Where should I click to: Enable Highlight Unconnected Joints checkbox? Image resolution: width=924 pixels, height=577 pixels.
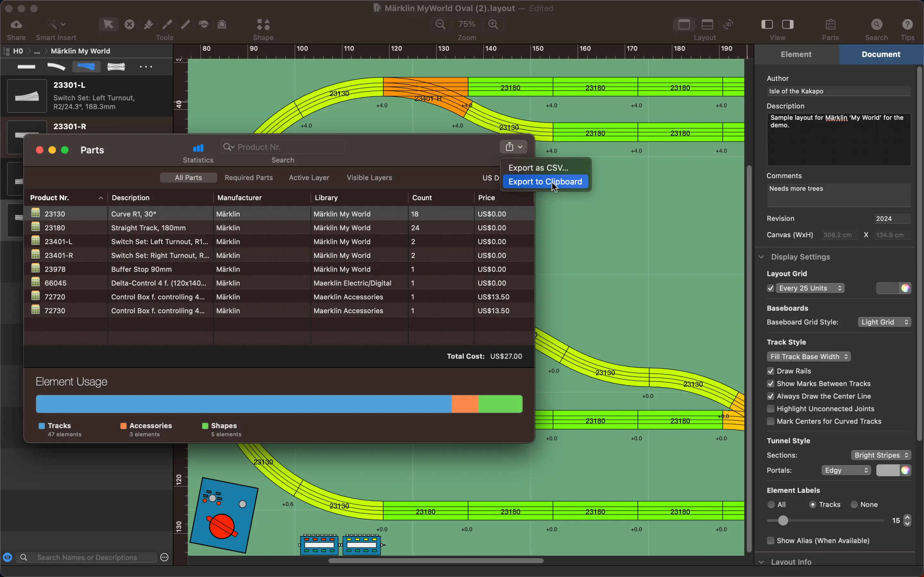point(771,409)
